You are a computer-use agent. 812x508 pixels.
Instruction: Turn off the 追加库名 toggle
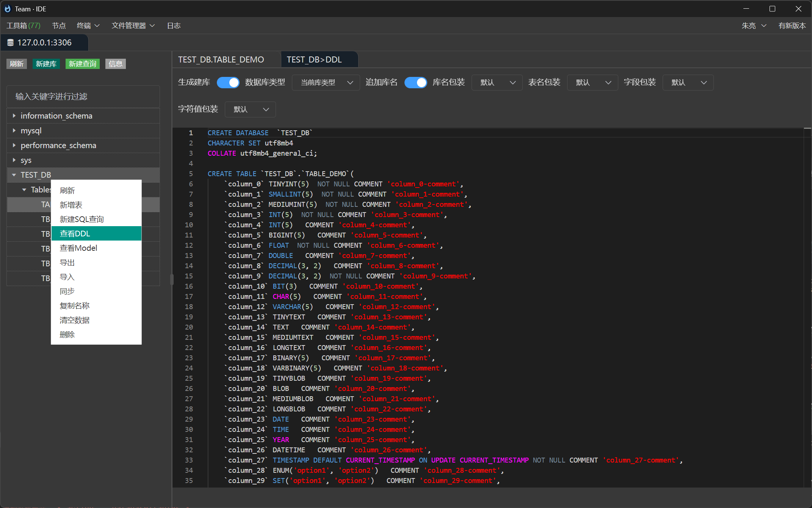tap(415, 82)
